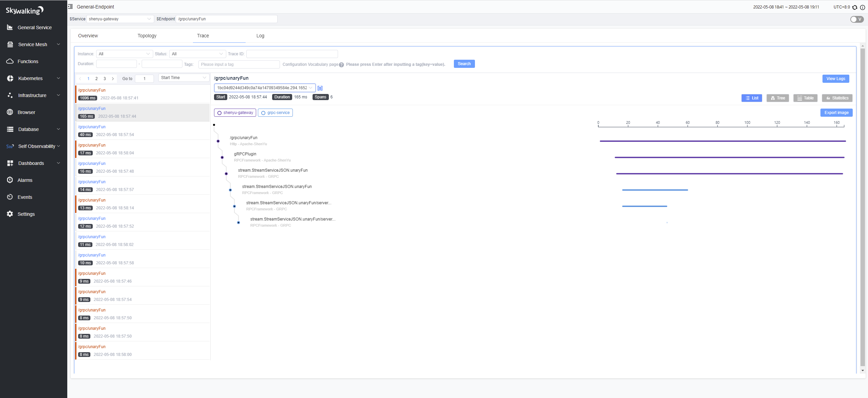Open the Browser globe icon in sidebar
The height and width of the screenshot is (398, 868).
point(10,112)
